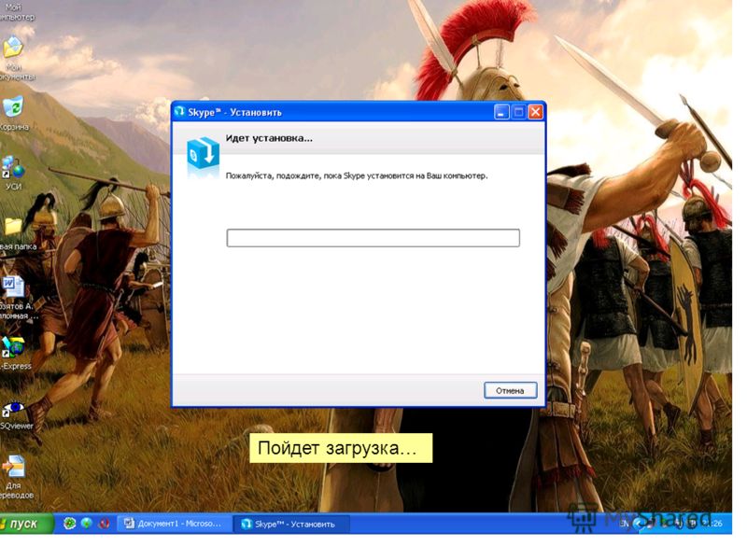Click the 'Skype™ - Установить' window title
747x560 pixels.
[235, 112]
